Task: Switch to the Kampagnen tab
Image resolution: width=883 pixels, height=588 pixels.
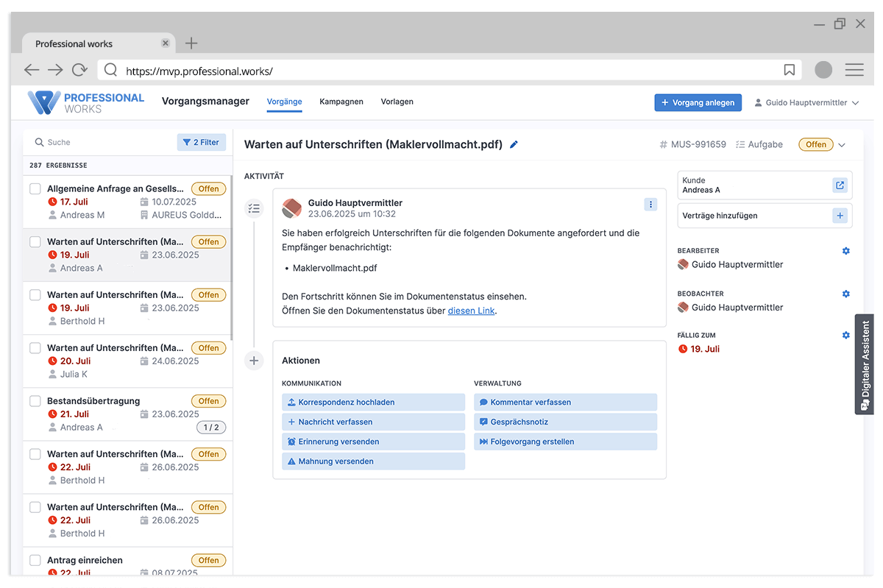Action: pos(341,102)
